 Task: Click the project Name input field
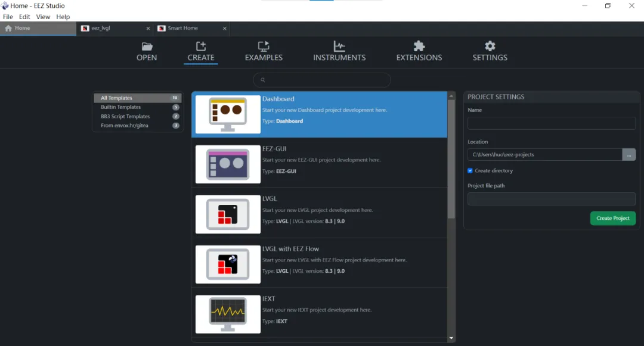pyautogui.click(x=551, y=123)
